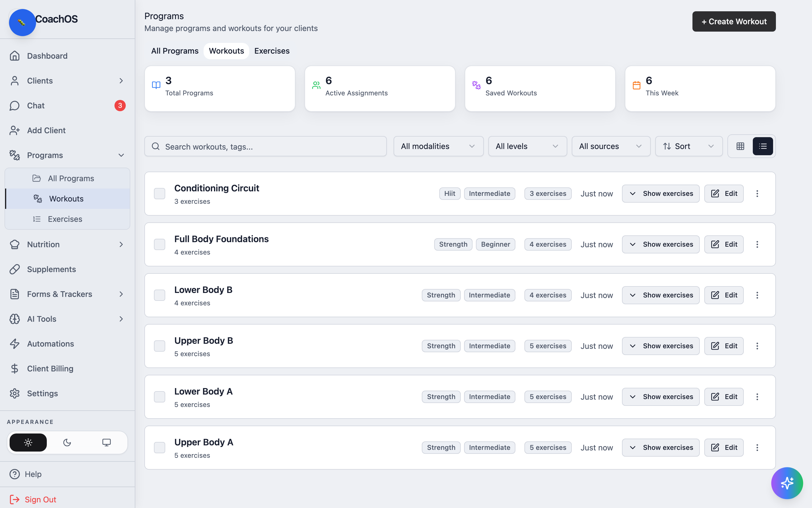Tick the Upper Body B checkbox
The image size is (812, 508).
tap(159, 346)
